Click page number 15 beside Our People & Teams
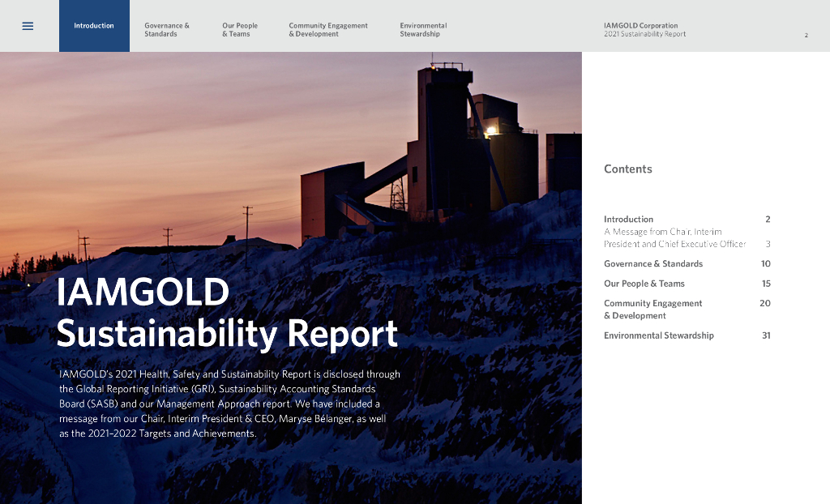 pos(766,284)
